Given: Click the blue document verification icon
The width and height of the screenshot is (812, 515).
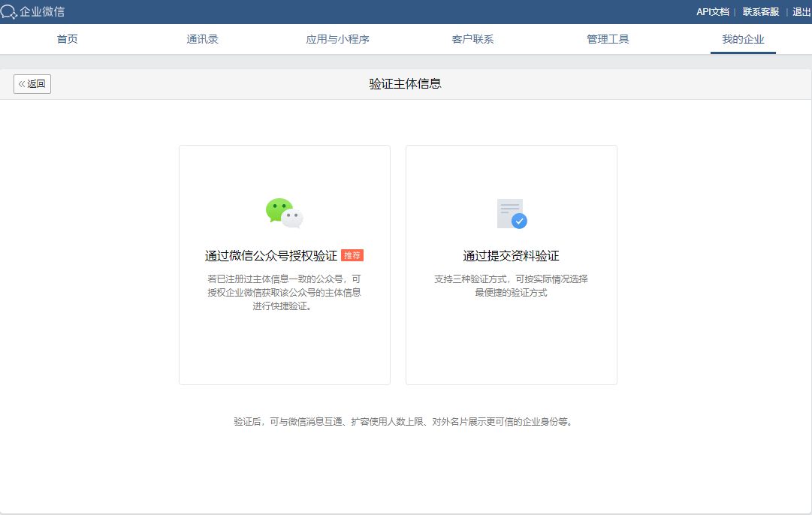Looking at the screenshot, I should (x=509, y=211).
